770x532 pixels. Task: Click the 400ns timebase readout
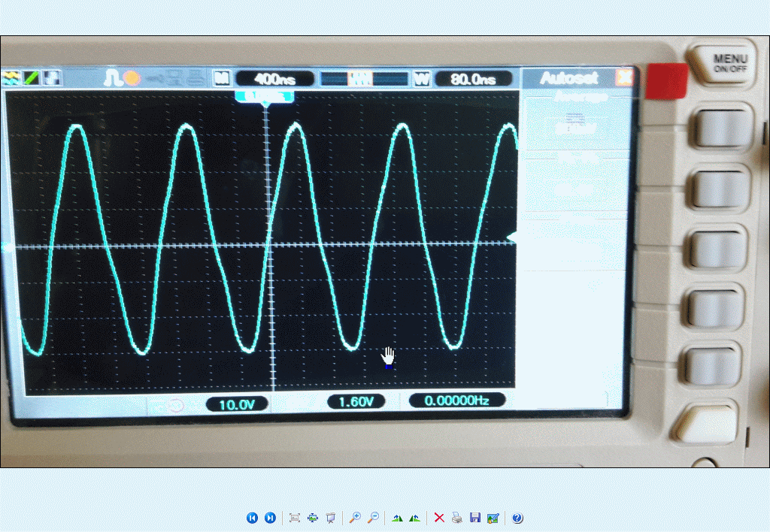274,78
